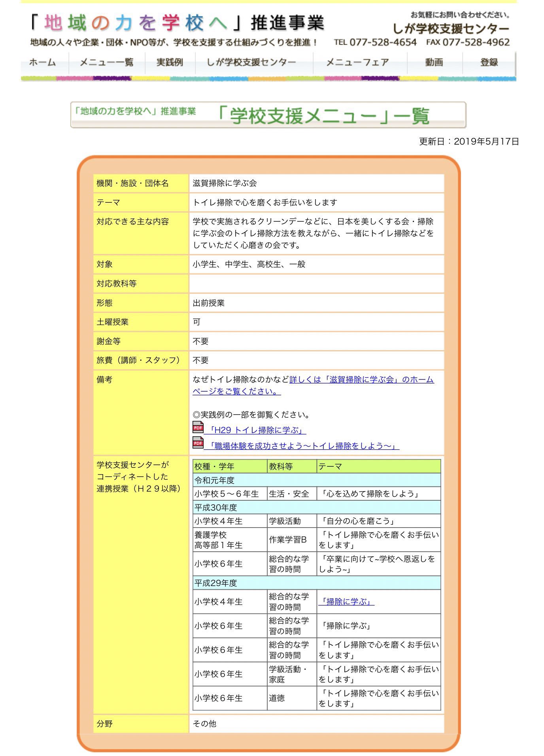Click the 平成30年度 section row
This screenshot has width=544, height=756.
click(x=317, y=507)
